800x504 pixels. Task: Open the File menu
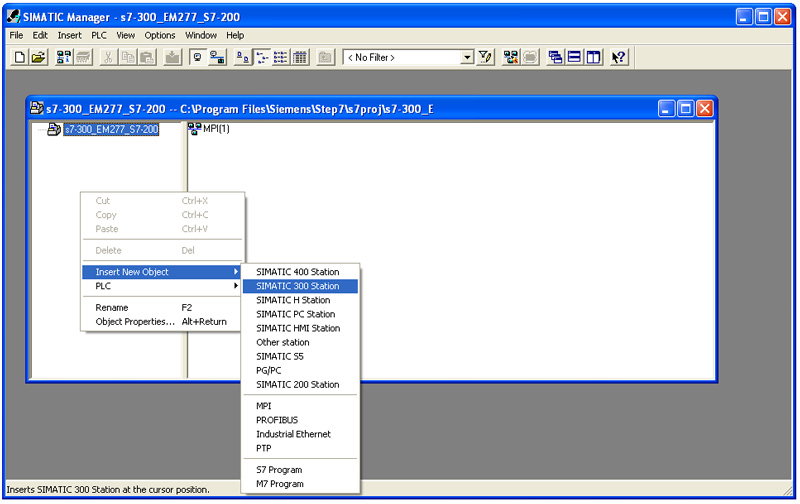tap(16, 35)
